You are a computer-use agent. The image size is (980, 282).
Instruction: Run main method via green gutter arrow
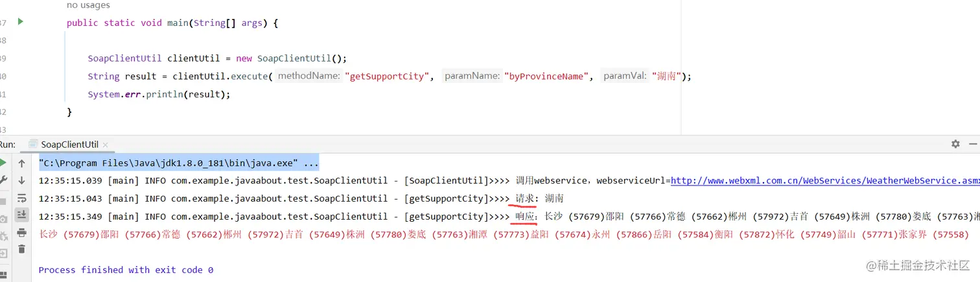click(20, 22)
